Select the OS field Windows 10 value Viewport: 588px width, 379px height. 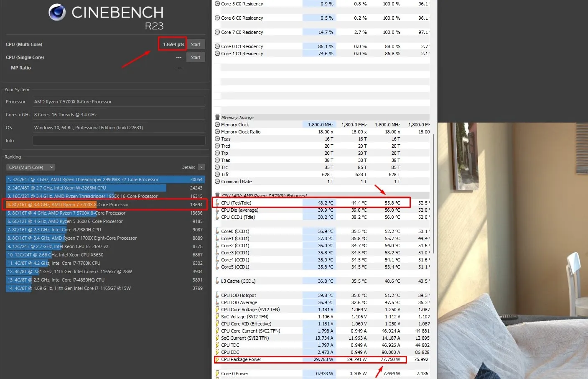pos(119,128)
